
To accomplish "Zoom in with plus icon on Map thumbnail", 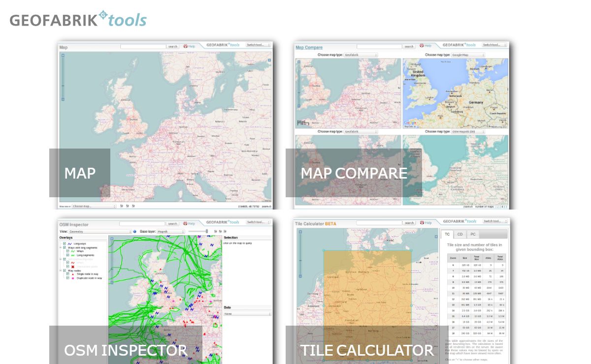I will coord(63,55).
